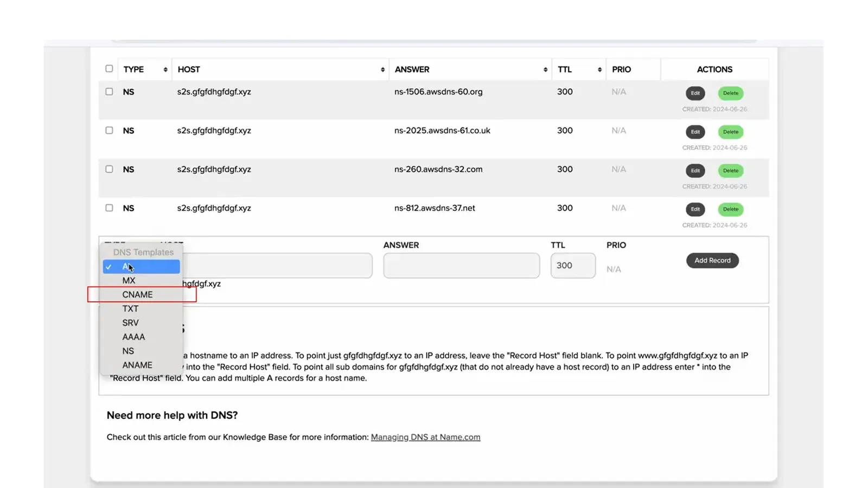Delete the ns-812.awsdns-37.net record
Screen dimensions: 868x488
730,209
